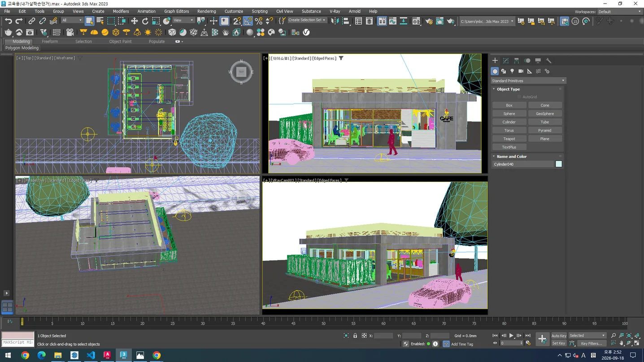
Task: Open the Mirror tool
Action: click(335, 21)
